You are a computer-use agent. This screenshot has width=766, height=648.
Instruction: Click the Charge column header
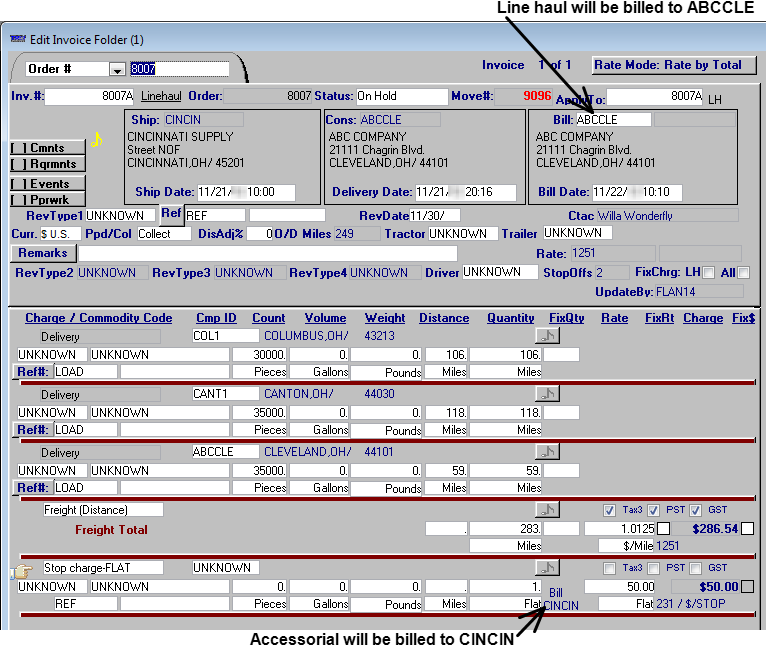(703, 318)
